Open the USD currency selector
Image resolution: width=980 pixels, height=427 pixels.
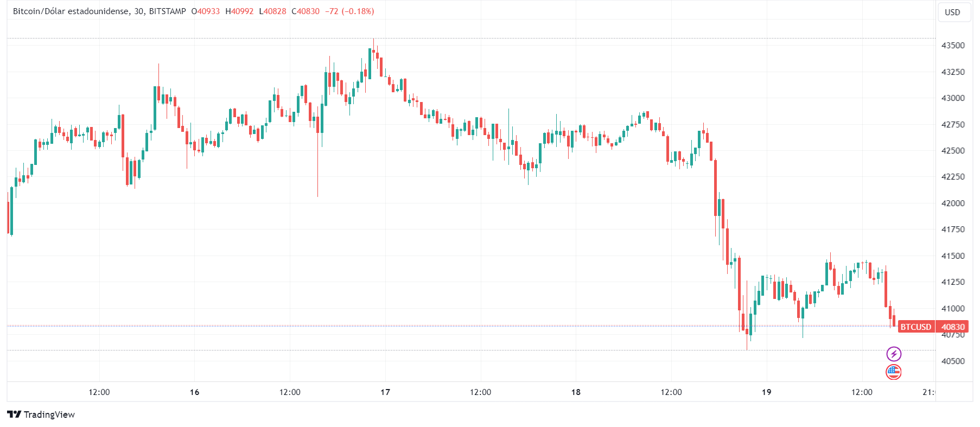[952, 12]
